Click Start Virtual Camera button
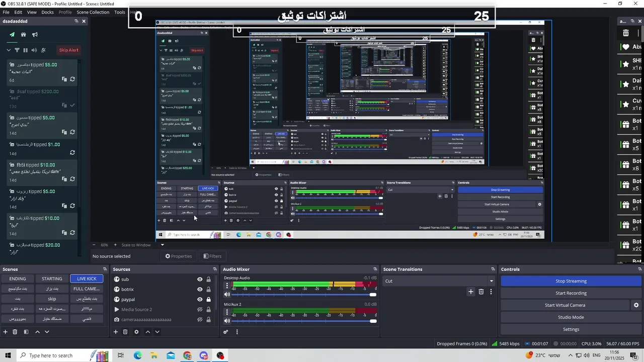The height and width of the screenshot is (362, 644). point(565,305)
